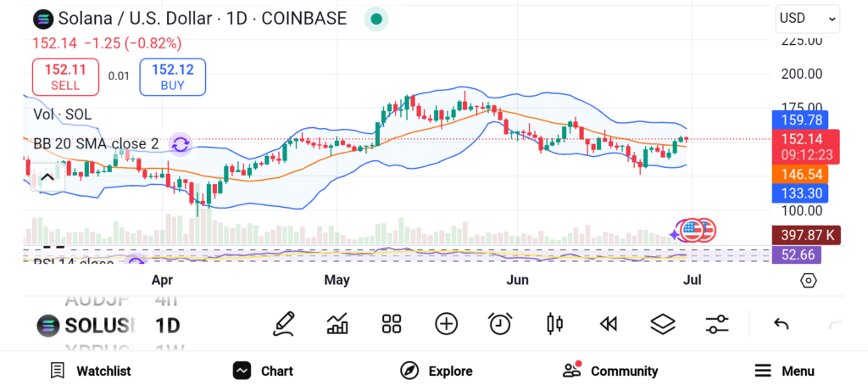Click the May date axis label
The height and width of the screenshot is (391, 868).
[337, 280]
